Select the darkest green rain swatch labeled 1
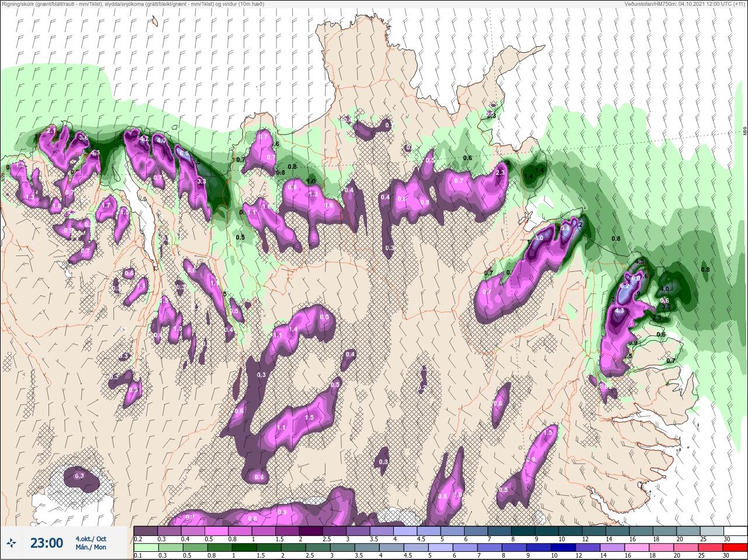 pyautogui.click(x=244, y=548)
